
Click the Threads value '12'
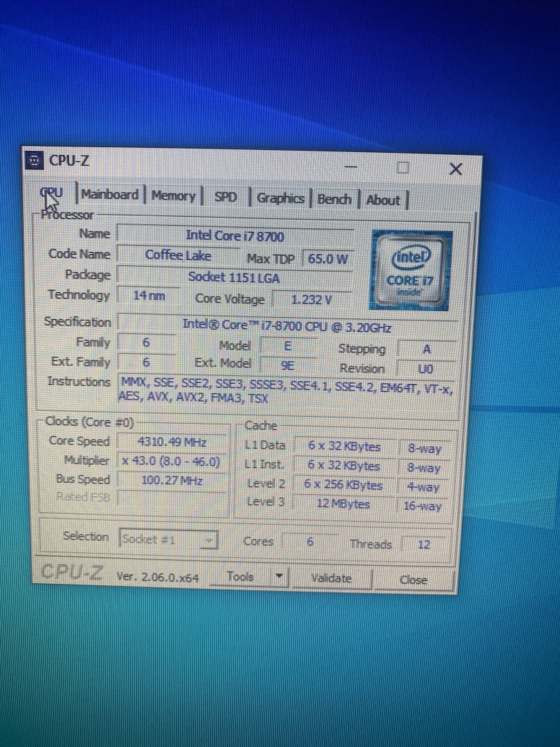click(x=424, y=544)
